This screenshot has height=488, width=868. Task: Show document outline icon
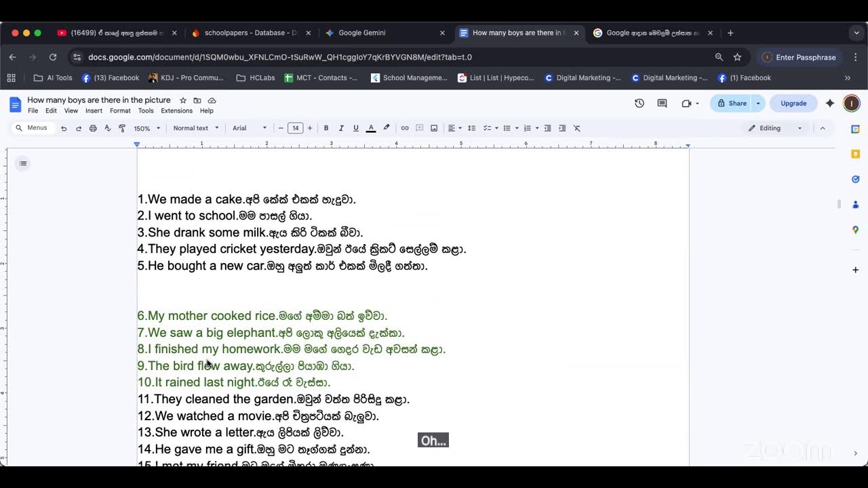tap(22, 163)
